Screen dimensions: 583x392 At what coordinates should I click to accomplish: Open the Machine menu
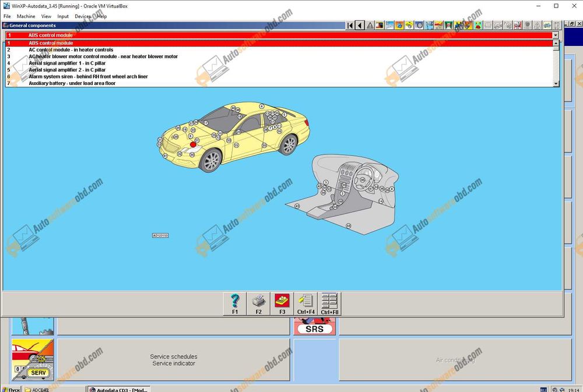pyautogui.click(x=26, y=16)
